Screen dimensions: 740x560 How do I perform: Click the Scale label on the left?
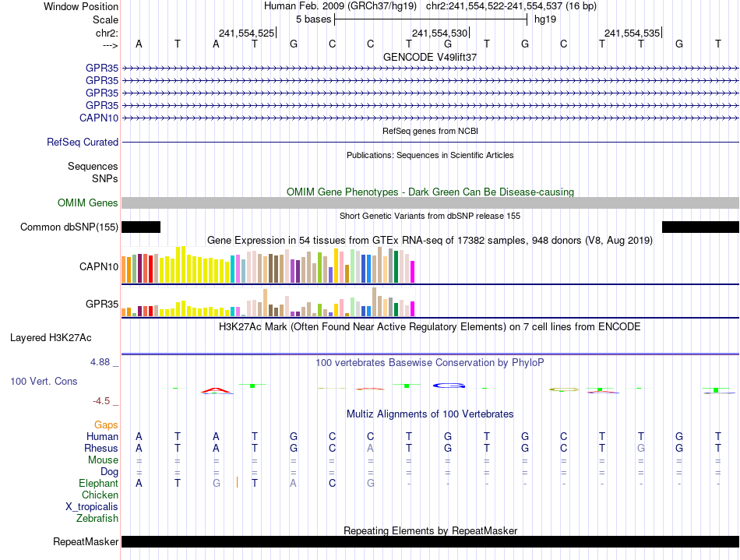[x=105, y=19]
